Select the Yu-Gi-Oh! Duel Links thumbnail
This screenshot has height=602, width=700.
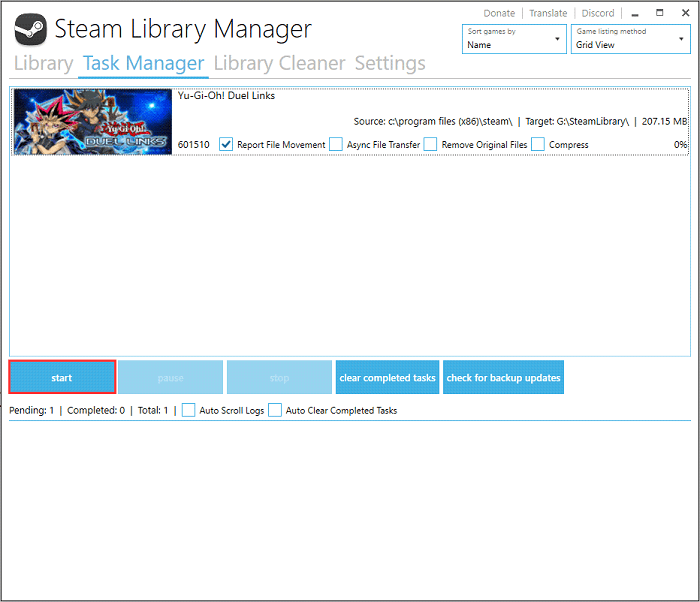pos(93,122)
